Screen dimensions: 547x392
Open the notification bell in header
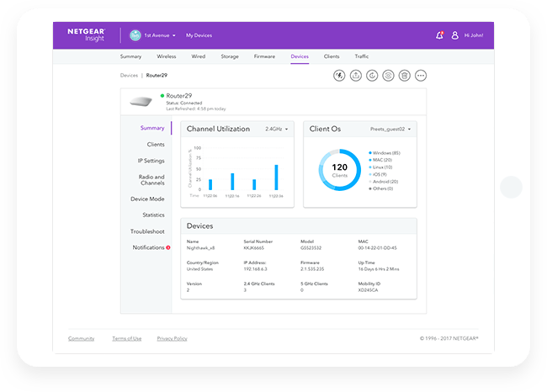click(439, 35)
